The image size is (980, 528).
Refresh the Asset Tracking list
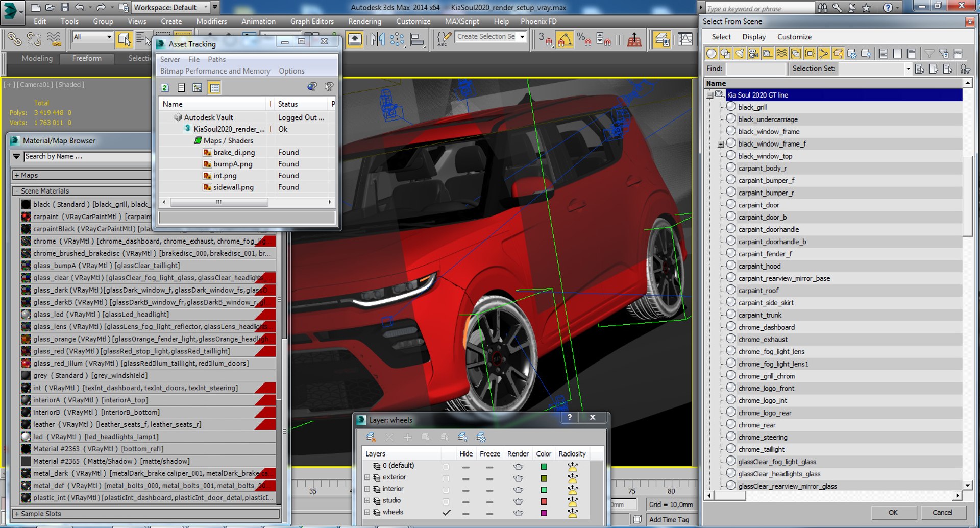click(165, 88)
